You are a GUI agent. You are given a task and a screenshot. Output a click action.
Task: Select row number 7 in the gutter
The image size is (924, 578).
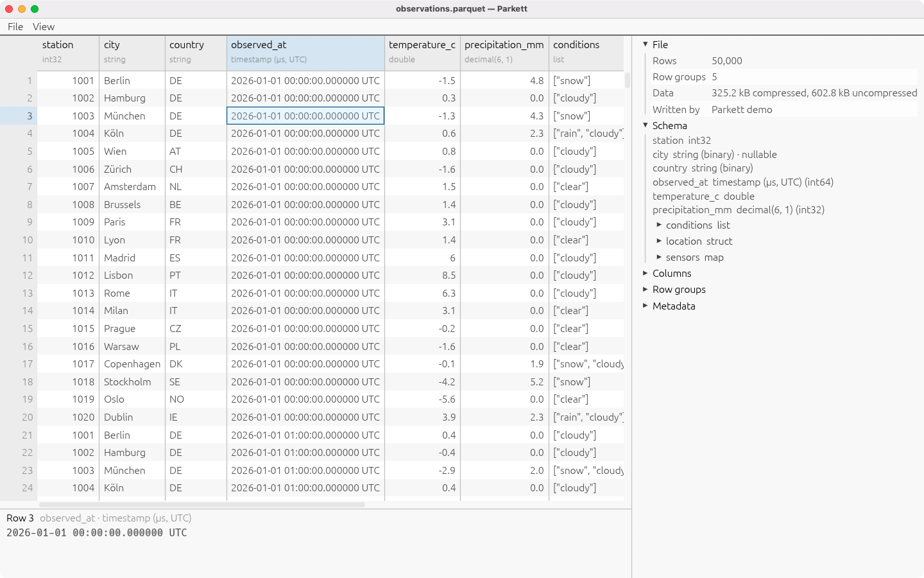pyautogui.click(x=19, y=186)
